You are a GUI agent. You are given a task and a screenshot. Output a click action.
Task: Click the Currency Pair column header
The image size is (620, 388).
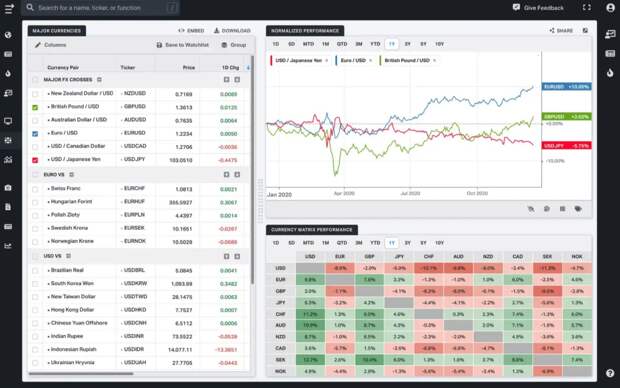(x=63, y=68)
